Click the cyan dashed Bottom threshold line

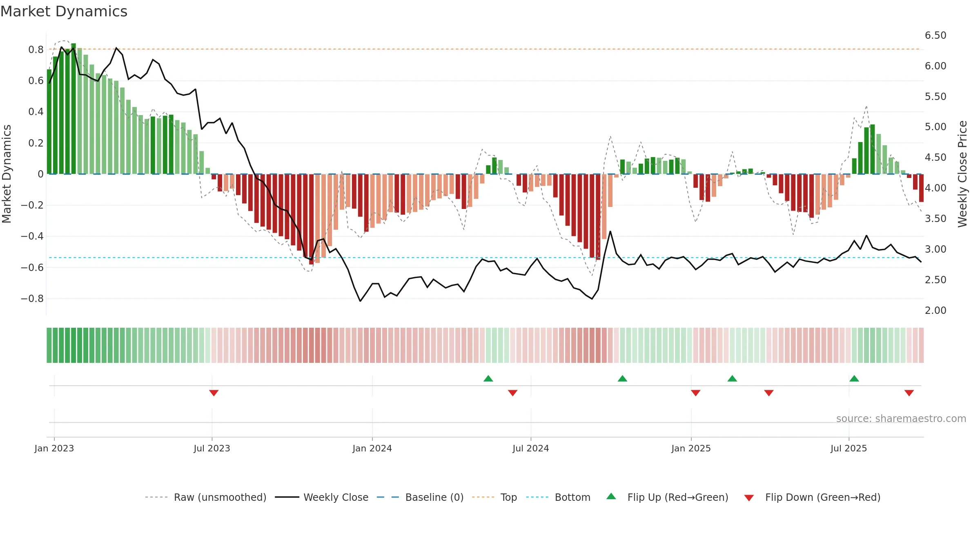[x=486, y=258]
